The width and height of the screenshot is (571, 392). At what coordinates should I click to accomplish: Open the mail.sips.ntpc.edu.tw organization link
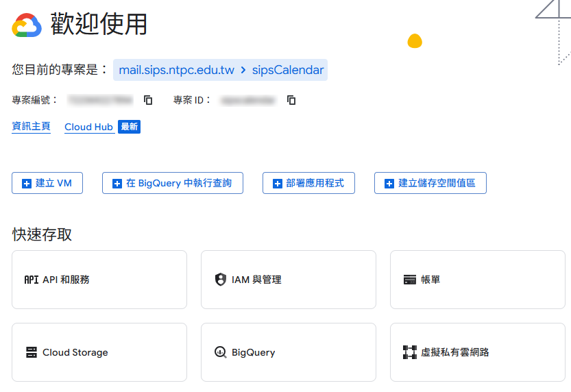[x=176, y=70]
